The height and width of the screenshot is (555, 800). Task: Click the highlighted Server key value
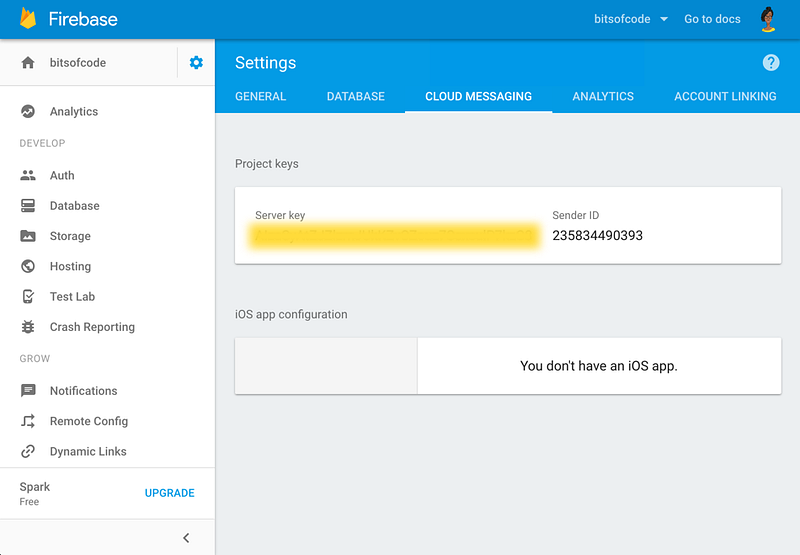(394, 236)
